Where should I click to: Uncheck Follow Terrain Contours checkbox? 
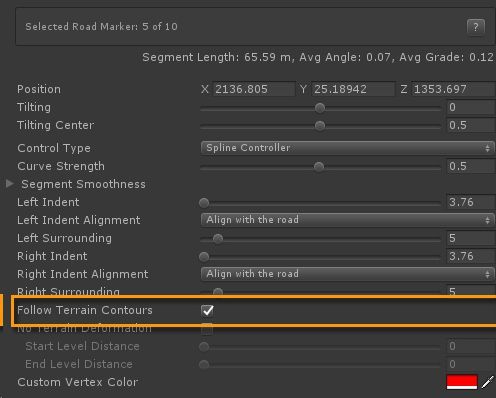[208, 310]
